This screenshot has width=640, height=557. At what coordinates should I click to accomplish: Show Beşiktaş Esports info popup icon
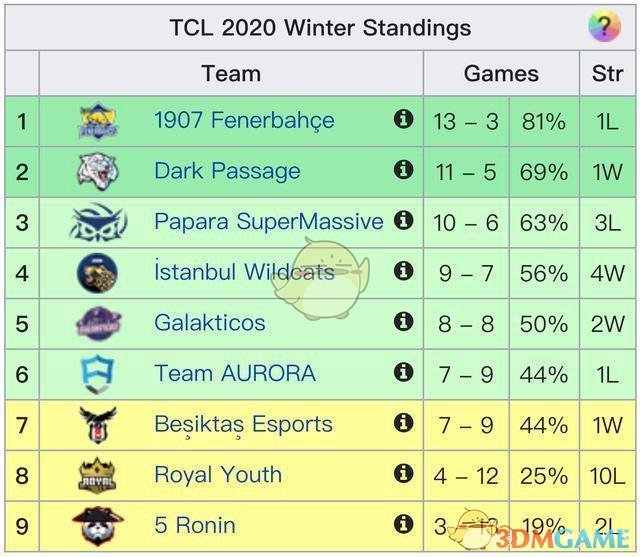[404, 422]
